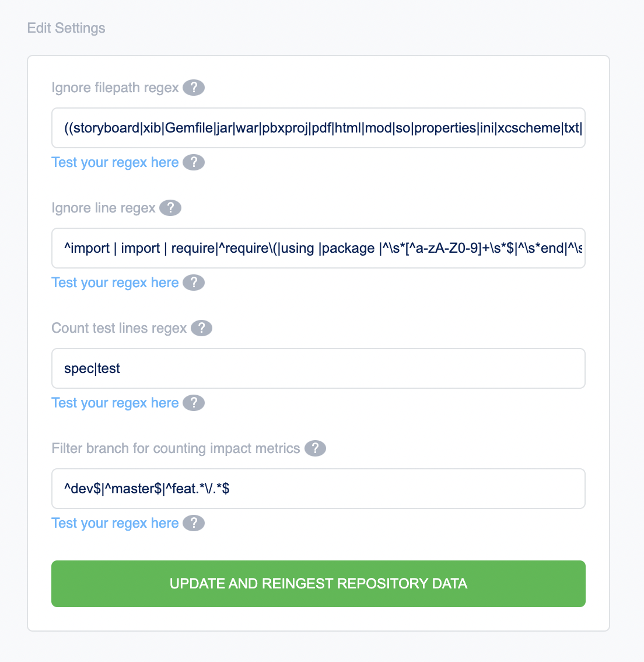The height and width of the screenshot is (662, 644).
Task: Click the 'Ignore filepath regex' label text
Action: pos(115,88)
